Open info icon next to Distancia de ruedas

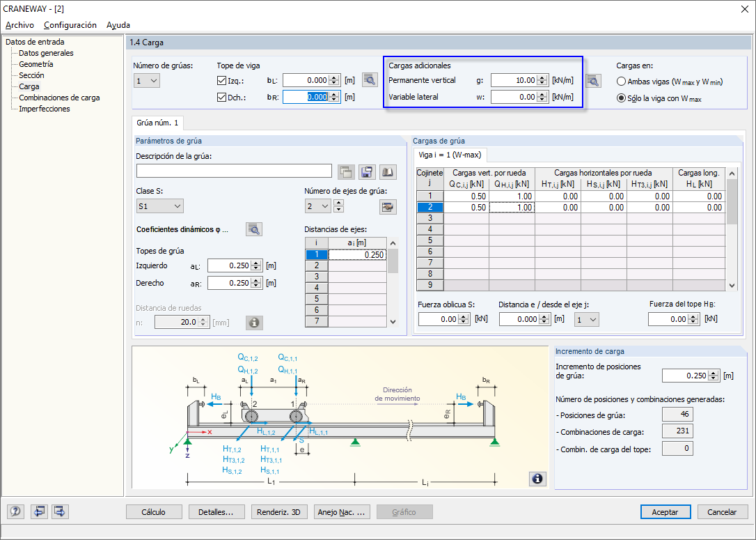tap(254, 323)
